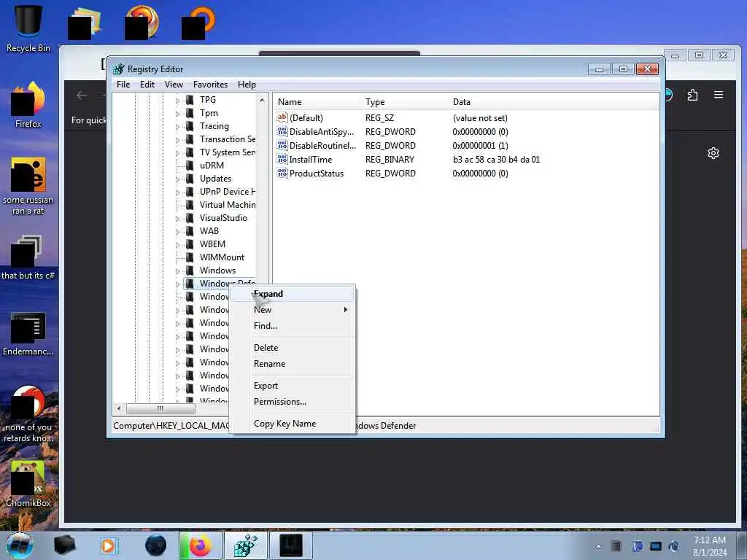Open the Firefox hamburger menu
This screenshot has width=747, height=560.
point(719,95)
